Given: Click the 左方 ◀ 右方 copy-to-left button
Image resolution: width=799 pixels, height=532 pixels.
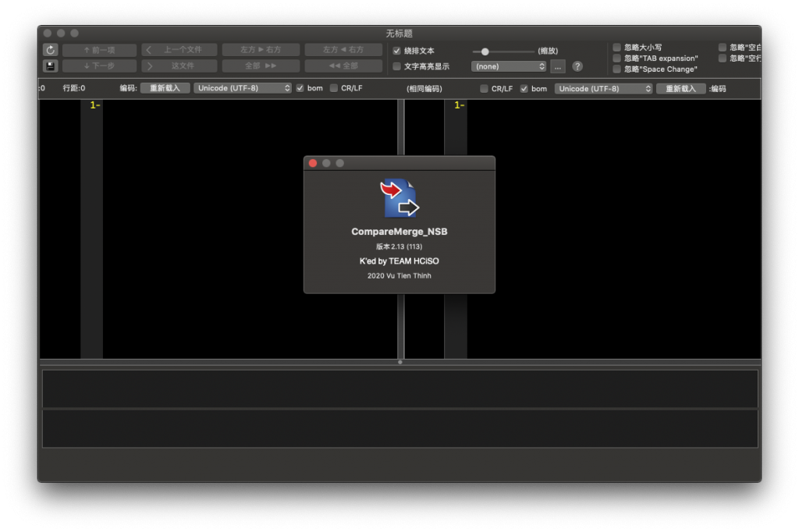Looking at the screenshot, I should click(343, 50).
